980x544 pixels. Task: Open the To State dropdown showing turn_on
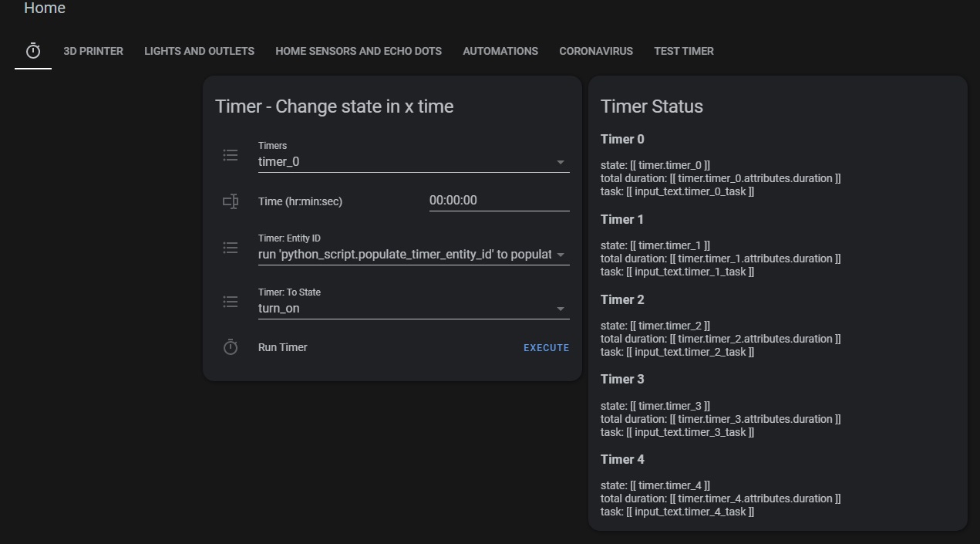coord(413,309)
